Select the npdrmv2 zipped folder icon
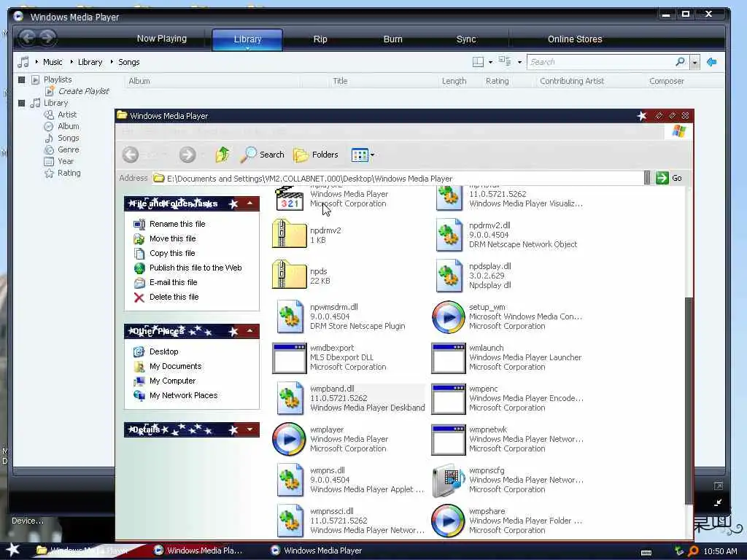The image size is (747, 560). (289, 234)
